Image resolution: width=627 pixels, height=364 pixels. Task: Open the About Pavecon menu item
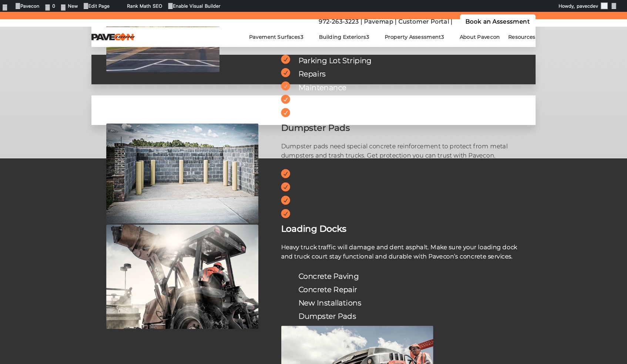pos(479,37)
